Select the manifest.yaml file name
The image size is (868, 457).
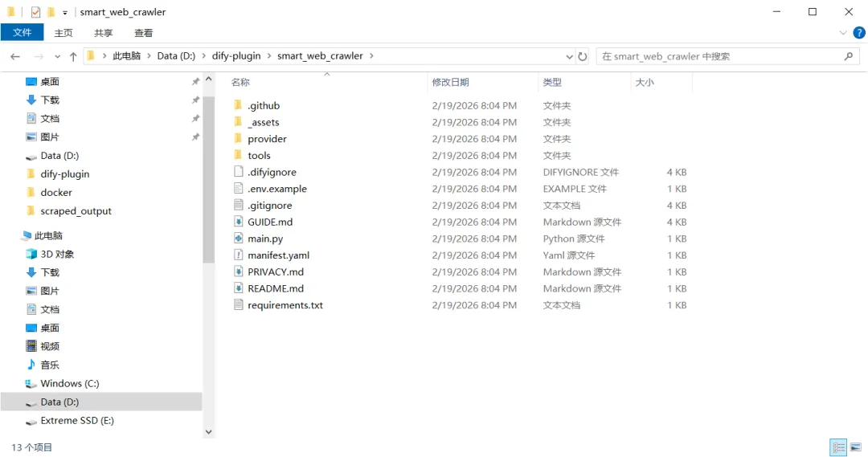[x=278, y=255]
